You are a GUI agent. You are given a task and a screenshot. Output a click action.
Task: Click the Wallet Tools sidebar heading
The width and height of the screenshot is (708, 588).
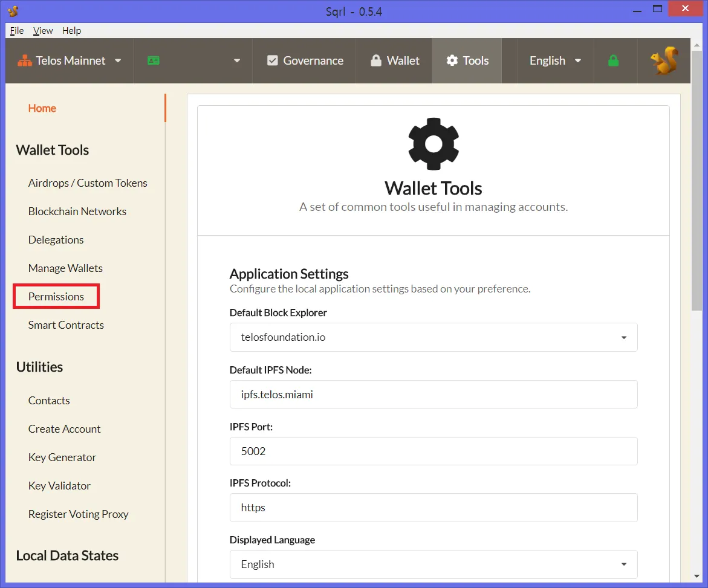coord(53,150)
